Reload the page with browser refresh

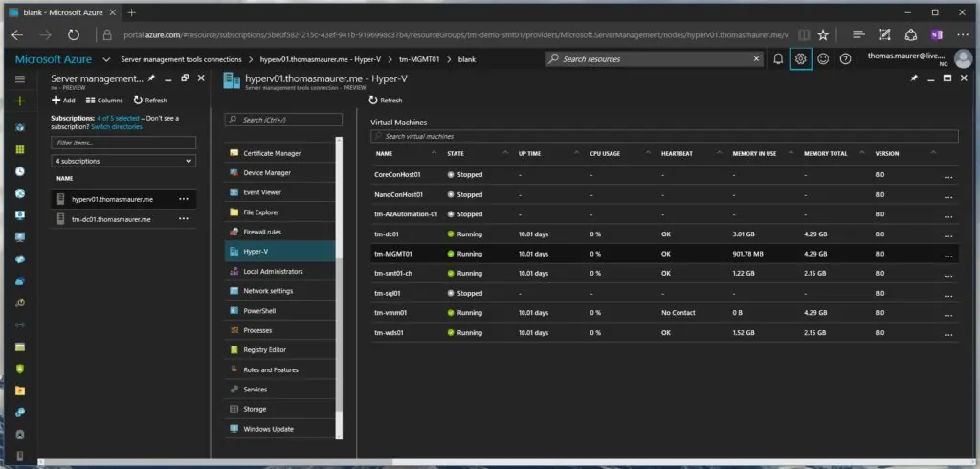click(73, 35)
